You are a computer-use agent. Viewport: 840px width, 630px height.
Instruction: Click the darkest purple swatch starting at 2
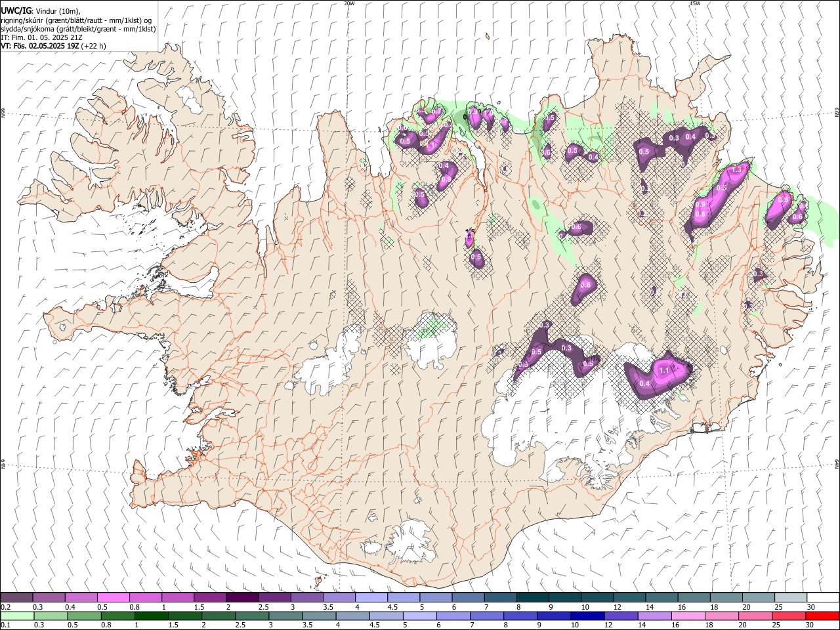tap(241, 598)
